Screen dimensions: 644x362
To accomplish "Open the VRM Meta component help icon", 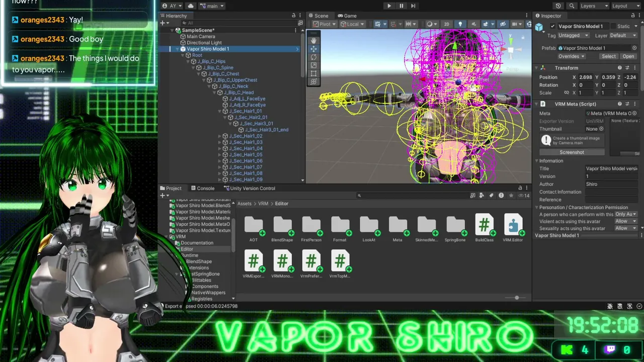I will (620, 104).
